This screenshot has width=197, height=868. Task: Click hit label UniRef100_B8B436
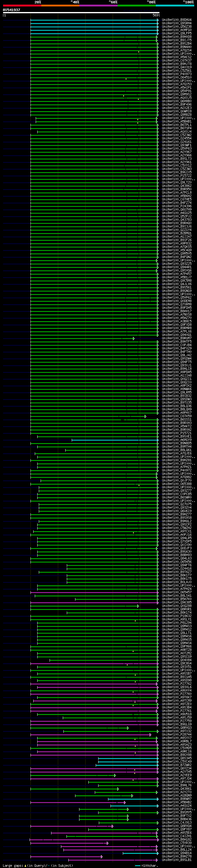tap(176, 819)
